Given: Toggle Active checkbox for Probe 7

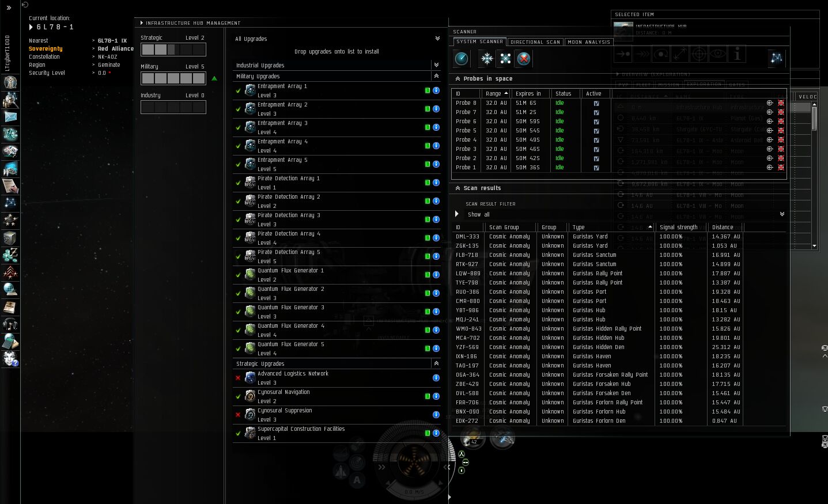Looking at the screenshot, I should point(596,113).
